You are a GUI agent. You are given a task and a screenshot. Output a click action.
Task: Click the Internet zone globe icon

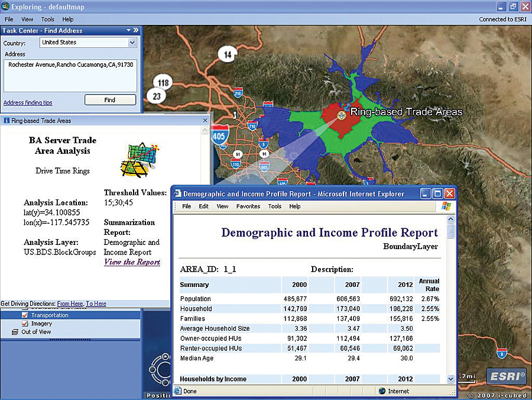click(x=382, y=391)
